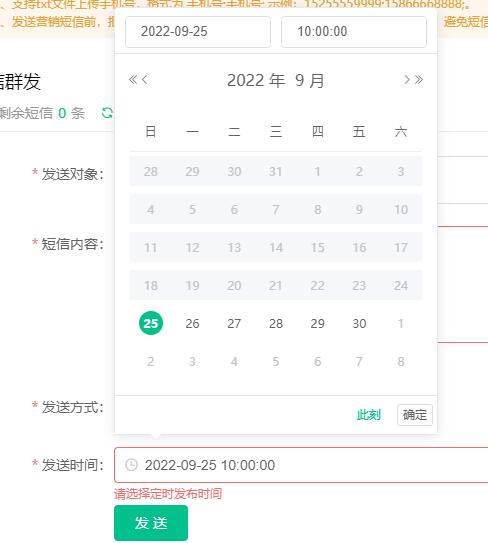
Task: Click 三 weekday column header
Action: pyautogui.click(x=276, y=132)
